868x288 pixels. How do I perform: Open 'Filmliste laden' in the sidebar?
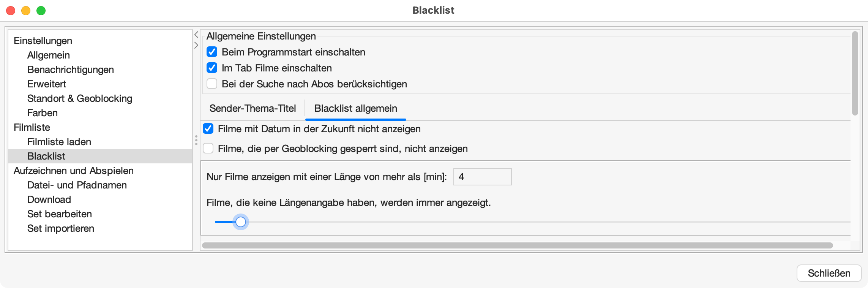tap(59, 142)
